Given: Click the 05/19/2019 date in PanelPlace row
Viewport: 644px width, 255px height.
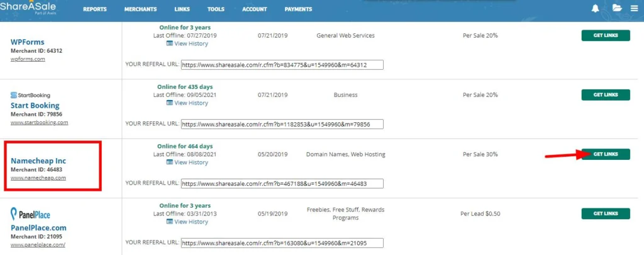Looking at the screenshot, I should click(x=273, y=213).
